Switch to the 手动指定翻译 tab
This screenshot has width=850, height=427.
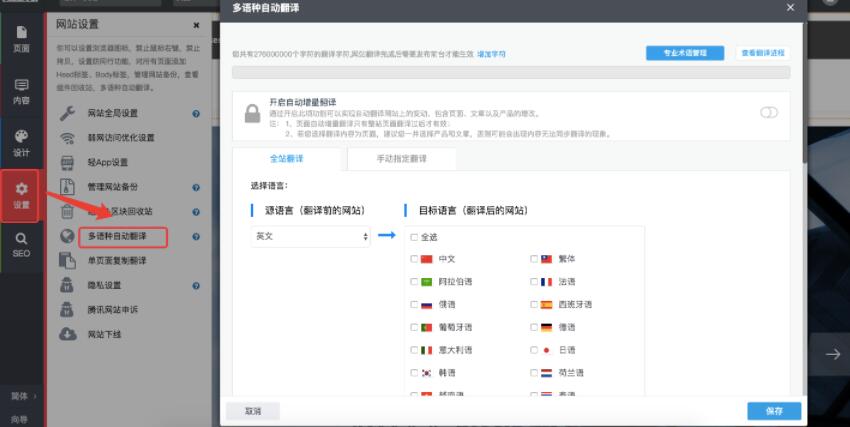pos(401,159)
